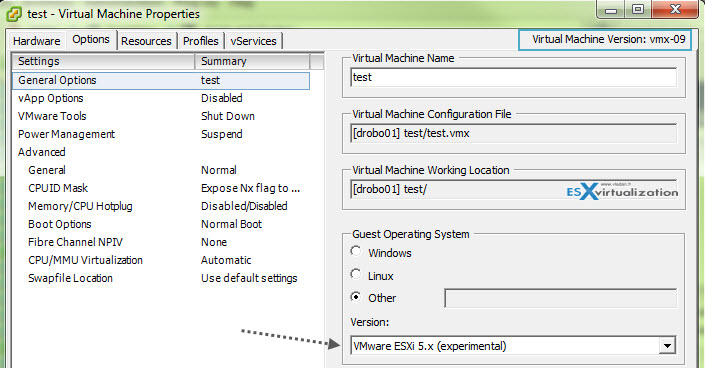Click the VMware ESXi 5.x version combo box
The height and width of the screenshot is (368, 705).
(513, 346)
